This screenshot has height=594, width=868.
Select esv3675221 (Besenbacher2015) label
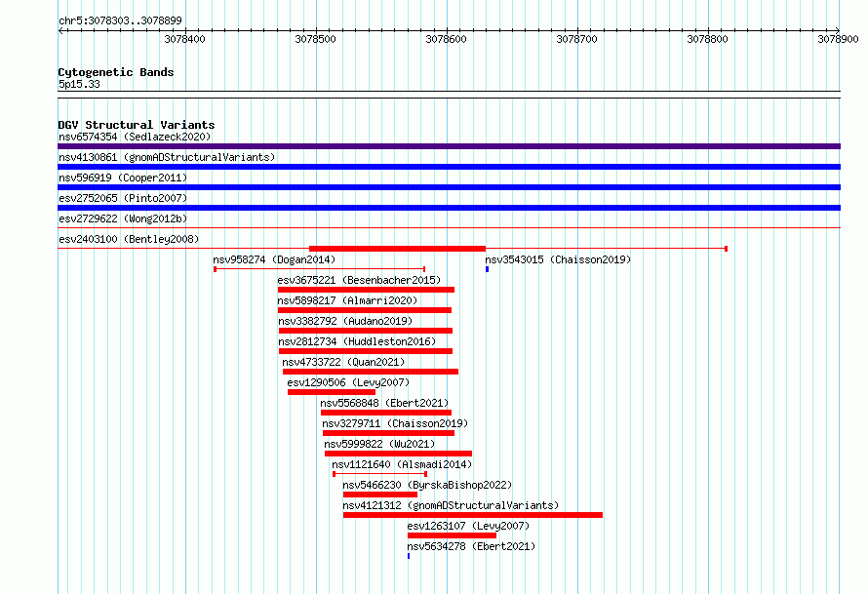(359, 280)
